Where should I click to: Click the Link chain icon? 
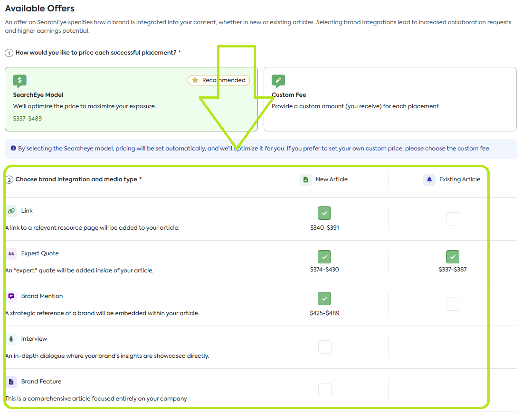[x=11, y=211]
